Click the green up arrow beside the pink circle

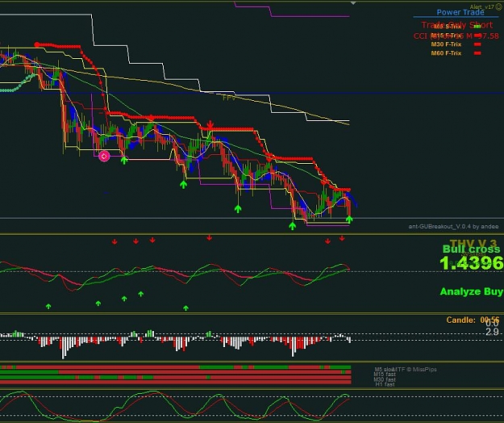click(124, 160)
